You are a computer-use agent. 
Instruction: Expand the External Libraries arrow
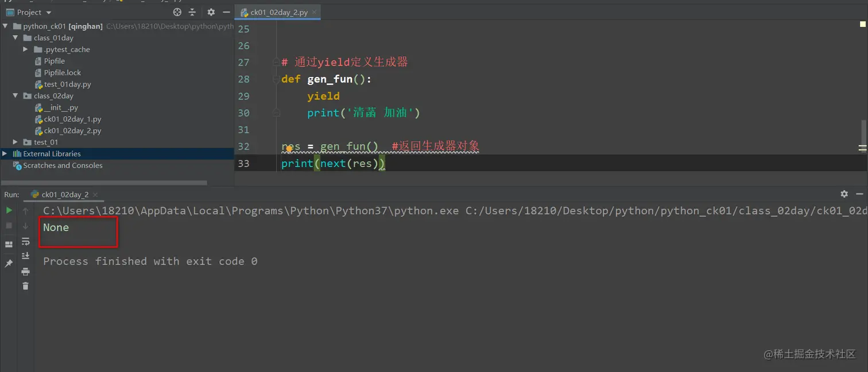5,153
